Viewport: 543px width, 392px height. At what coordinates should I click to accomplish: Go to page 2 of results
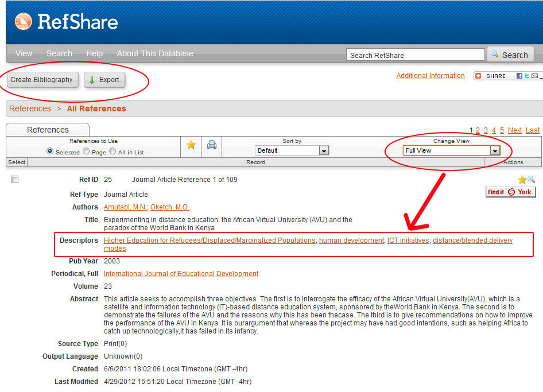tap(478, 130)
